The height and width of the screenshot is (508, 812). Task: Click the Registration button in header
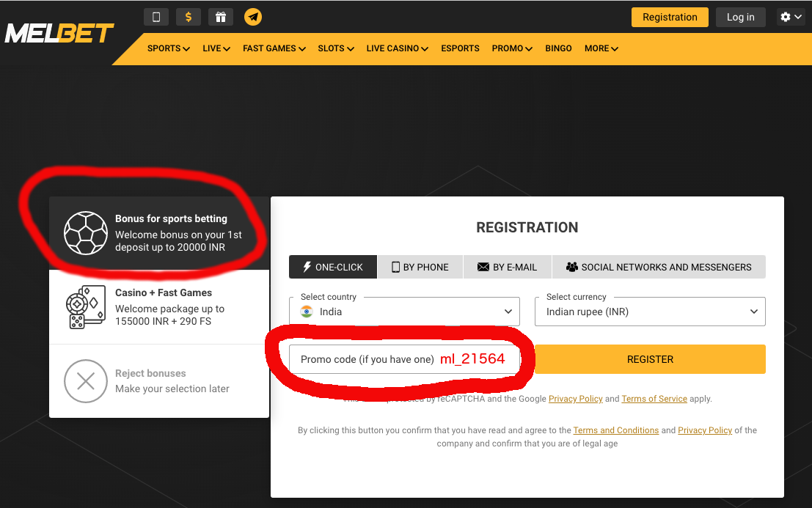pyautogui.click(x=670, y=17)
